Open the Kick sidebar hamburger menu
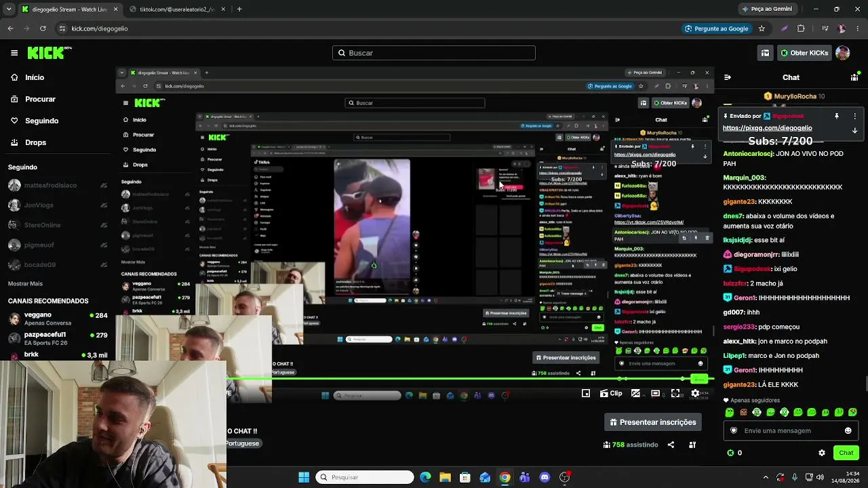This screenshot has width=868, height=488. (x=14, y=53)
